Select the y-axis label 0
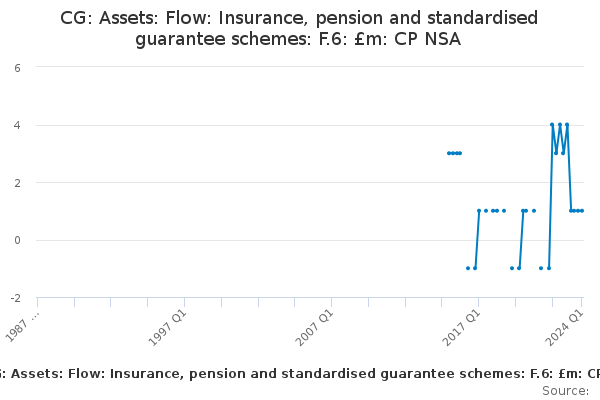 coord(17,240)
